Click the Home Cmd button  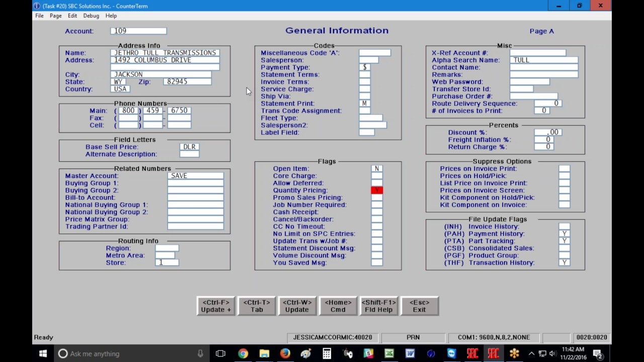pos(338,306)
